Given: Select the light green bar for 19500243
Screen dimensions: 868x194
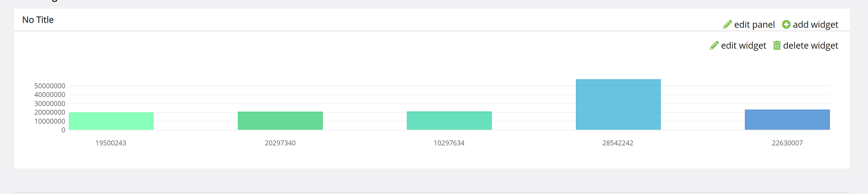Looking at the screenshot, I should [111, 121].
